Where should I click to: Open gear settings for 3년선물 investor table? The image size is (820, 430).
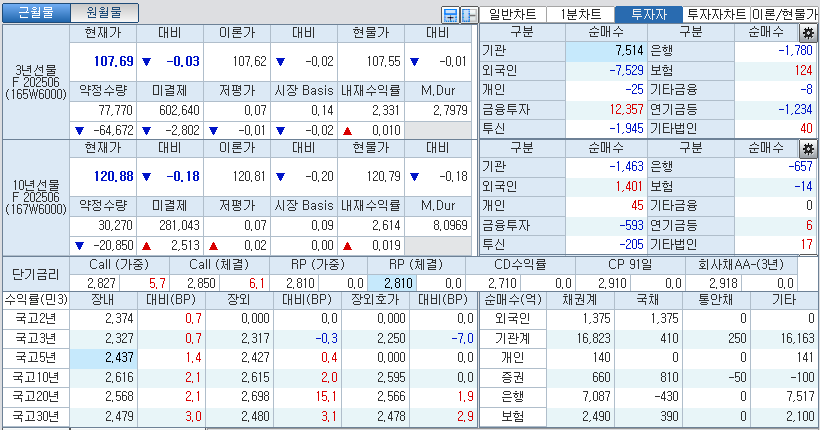(808, 33)
